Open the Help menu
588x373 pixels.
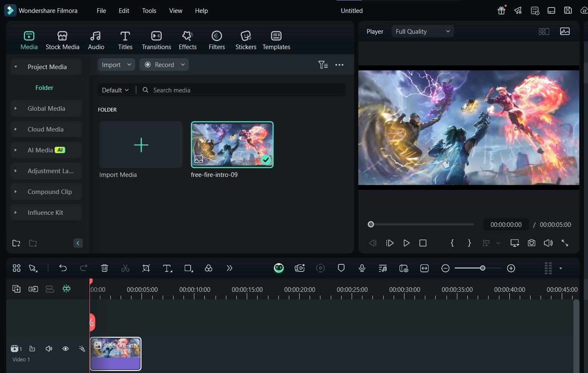point(201,11)
